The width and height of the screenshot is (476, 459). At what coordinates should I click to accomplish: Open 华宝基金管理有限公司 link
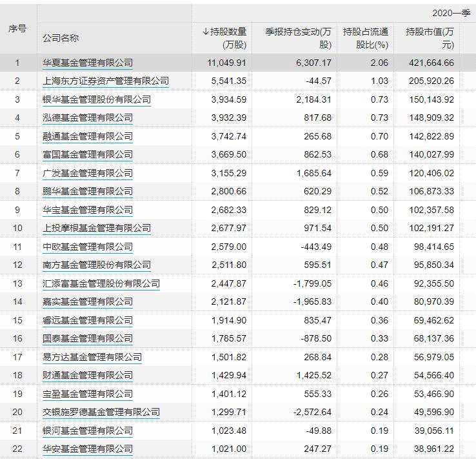pyautogui.click(x=88, y=210)
